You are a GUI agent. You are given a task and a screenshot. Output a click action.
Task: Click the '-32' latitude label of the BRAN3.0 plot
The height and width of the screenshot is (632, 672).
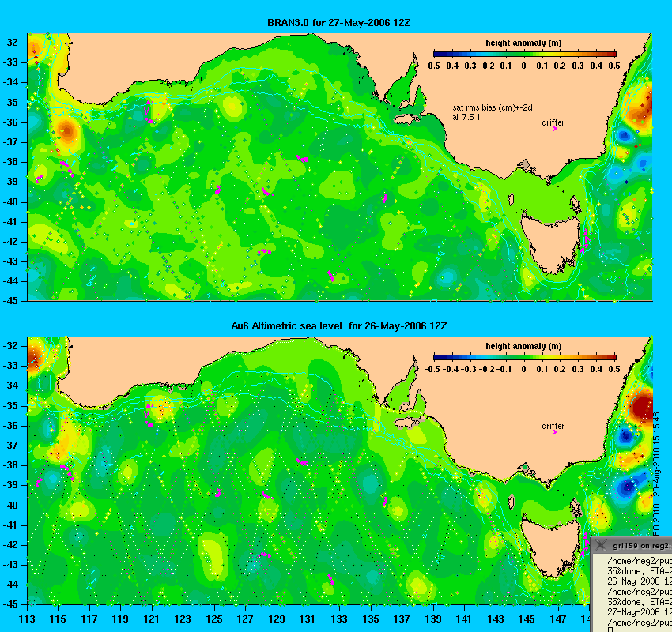pos(10,43)
